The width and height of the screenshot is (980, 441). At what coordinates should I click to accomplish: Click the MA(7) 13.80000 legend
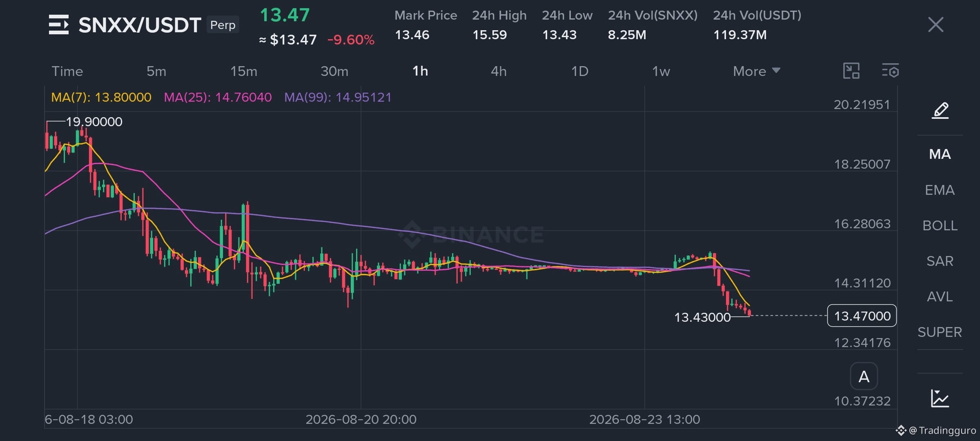[x=101, y=97]
